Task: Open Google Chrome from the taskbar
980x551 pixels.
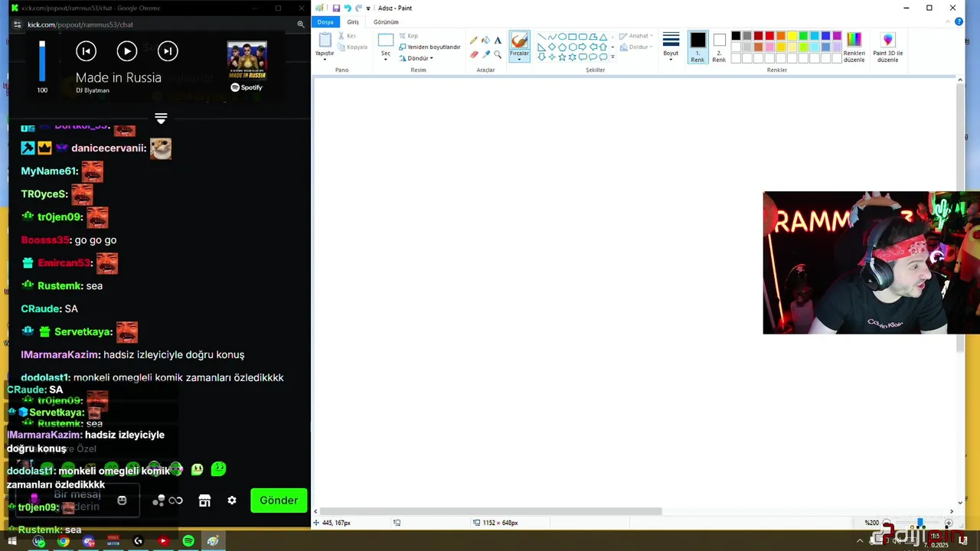Action: 64,541
